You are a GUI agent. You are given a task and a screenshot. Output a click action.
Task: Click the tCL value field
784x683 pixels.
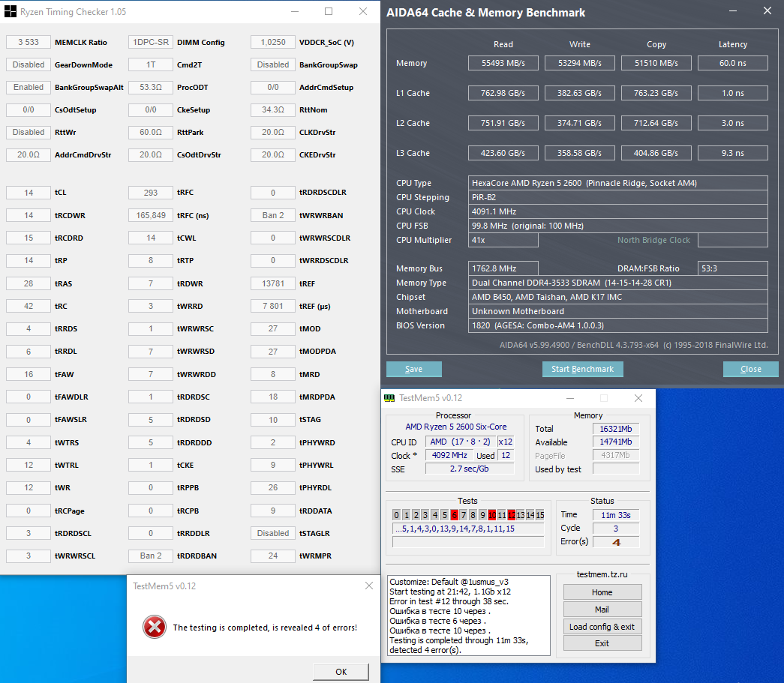click(29, 193)
